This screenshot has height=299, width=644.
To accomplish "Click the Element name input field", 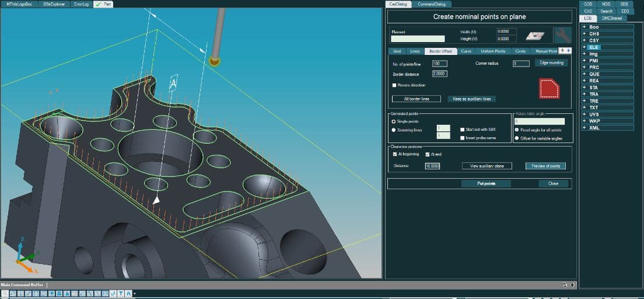I will click(x=418, y=39).
